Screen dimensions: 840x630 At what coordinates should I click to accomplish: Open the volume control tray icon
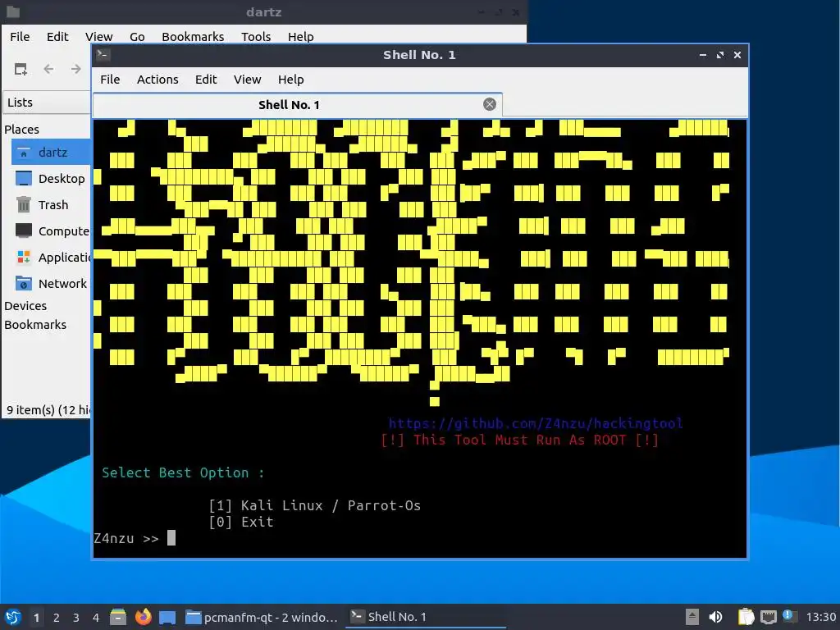(x=715, y=617)
